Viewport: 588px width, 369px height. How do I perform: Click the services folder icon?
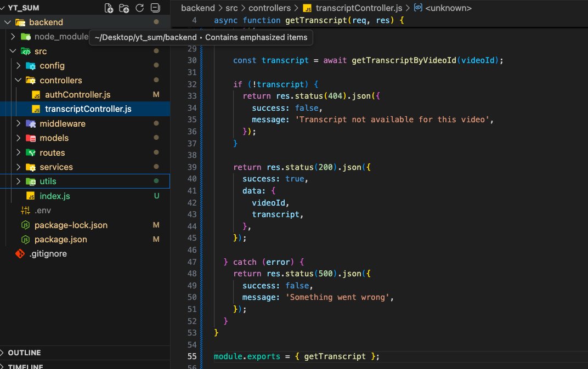pyautogui.click(x=31, y=167)
